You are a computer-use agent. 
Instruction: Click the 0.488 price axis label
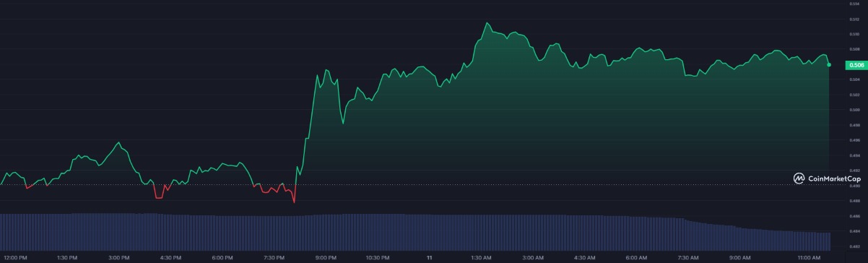tap(854, 201)
